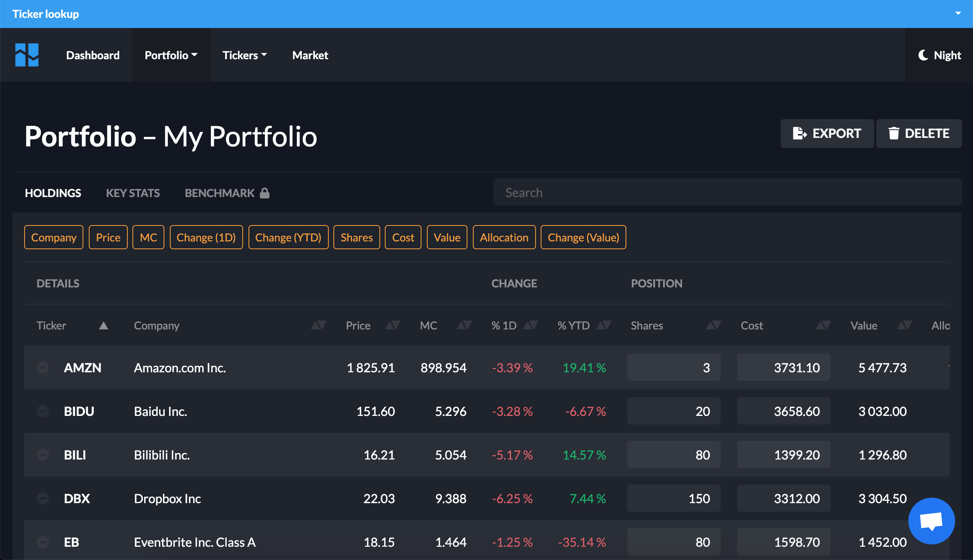Toggle the Company column pill

(53, 237)
